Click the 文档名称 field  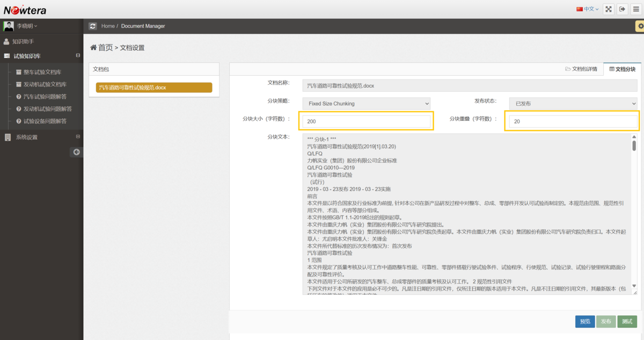click(470, 85)
